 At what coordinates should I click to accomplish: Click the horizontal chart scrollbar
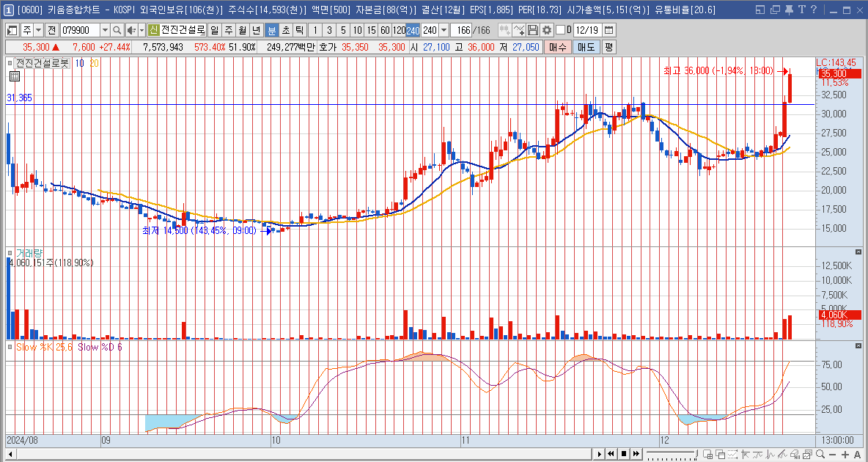click(x=299, y=454)
